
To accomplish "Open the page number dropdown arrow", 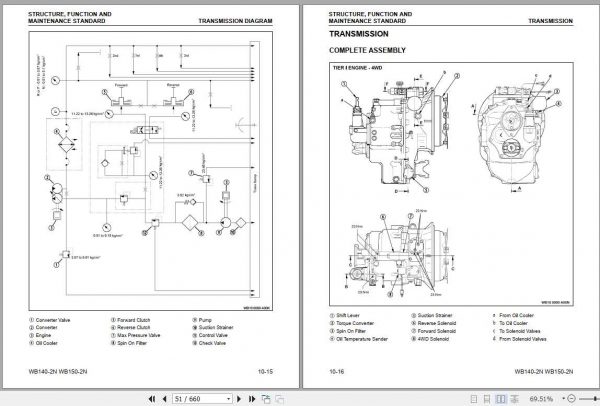I will 229,399.
